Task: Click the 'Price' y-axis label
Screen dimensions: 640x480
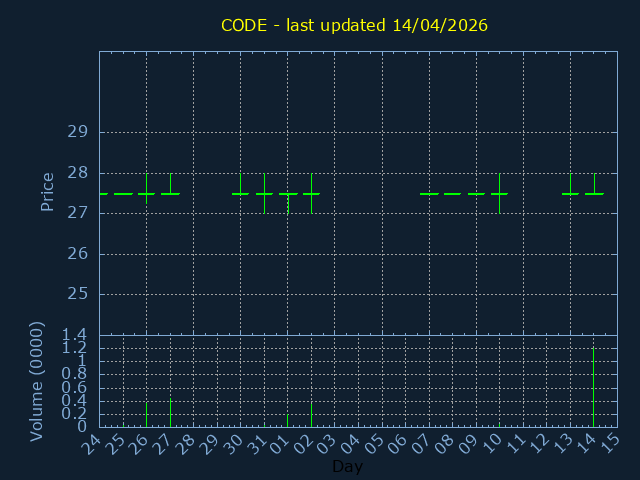Action: (x=47, y=192)
